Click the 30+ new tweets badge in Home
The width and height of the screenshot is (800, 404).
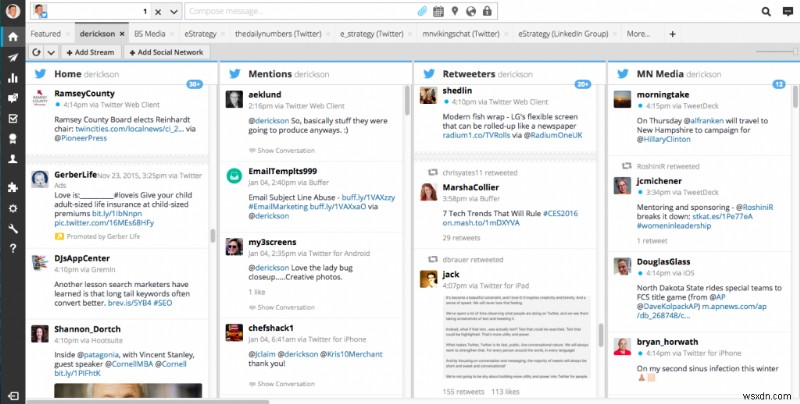click(x=194, y=84)
